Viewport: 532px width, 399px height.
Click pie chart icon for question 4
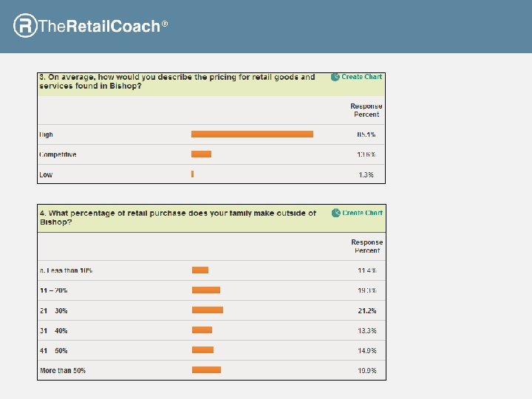point(336,213)
